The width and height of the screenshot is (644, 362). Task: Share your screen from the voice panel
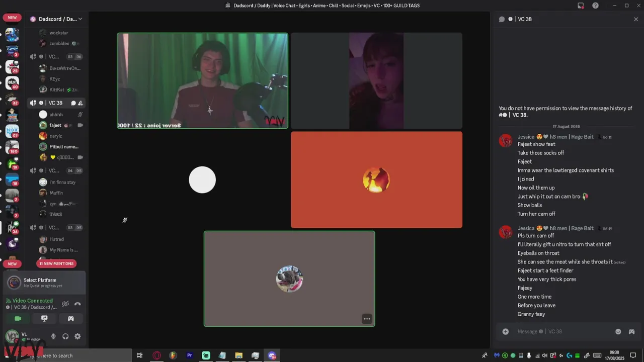point(44,318)
